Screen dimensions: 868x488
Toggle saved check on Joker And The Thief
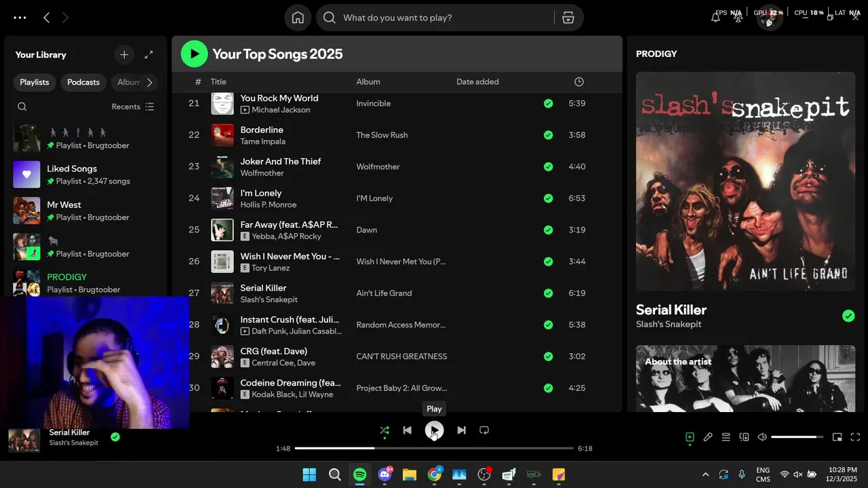click(548, 167)
